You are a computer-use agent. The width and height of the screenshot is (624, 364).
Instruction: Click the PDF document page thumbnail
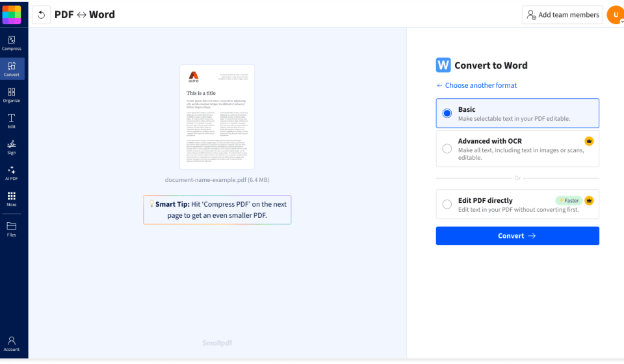pos(217,117)
